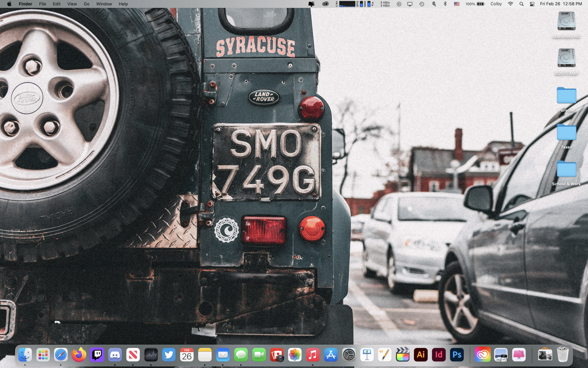Open the image stack in Dock

click(545, 355)
